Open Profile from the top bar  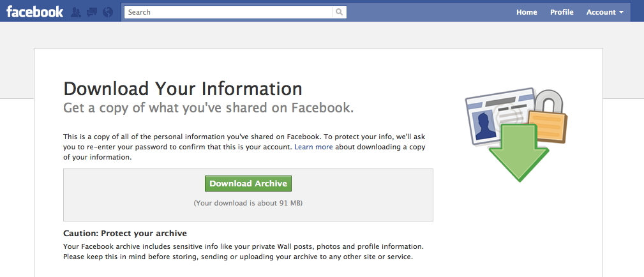tap(562, 12)
